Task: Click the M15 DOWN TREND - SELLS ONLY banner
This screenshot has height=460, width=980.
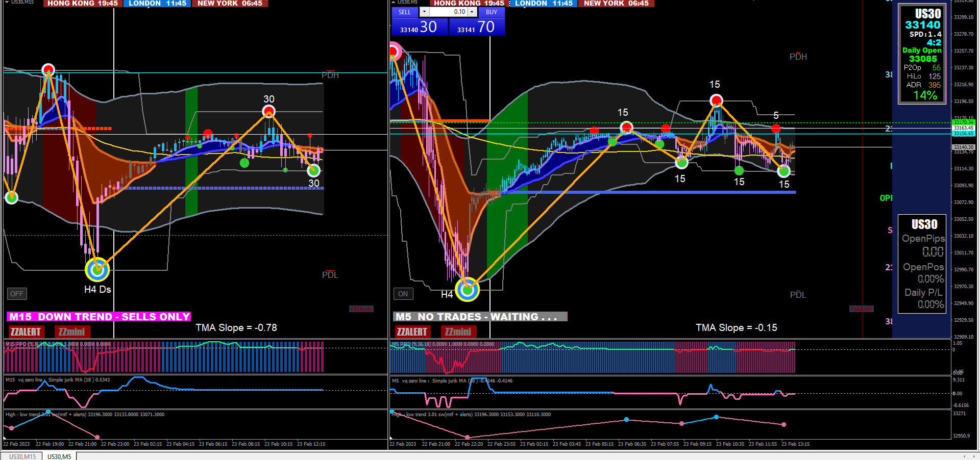Action: pyautogui.click(x=99, y=317)
